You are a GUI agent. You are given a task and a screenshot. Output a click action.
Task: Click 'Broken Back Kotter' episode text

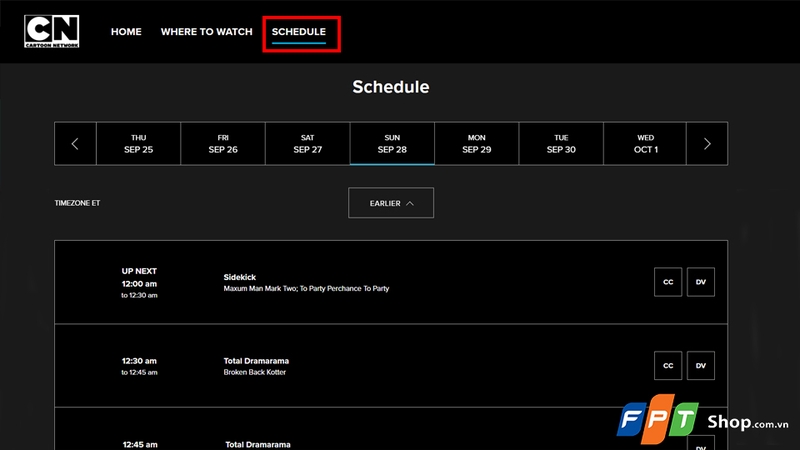tap(255, 372)
